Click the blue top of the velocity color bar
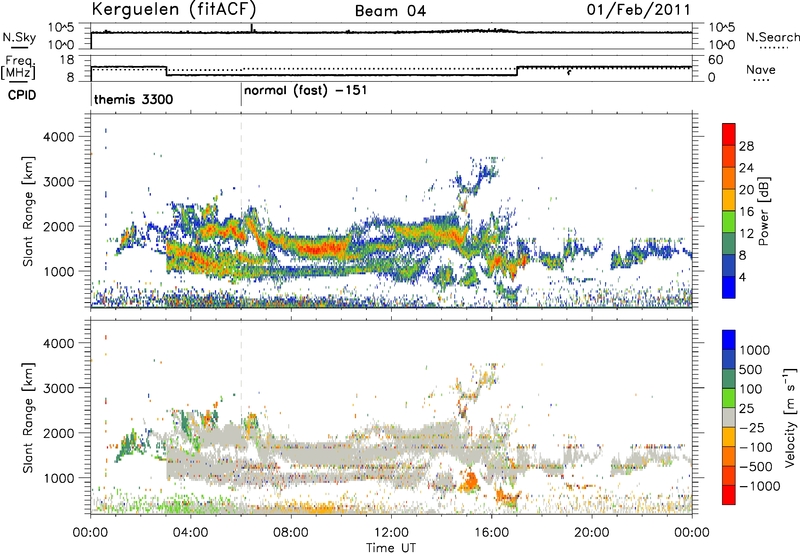Screen dimensions: 800x554 coord(729,339)
